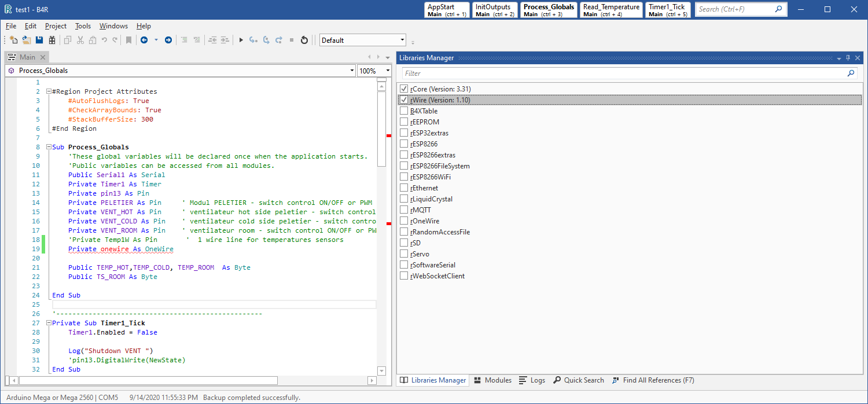Click the Navigate Backward arrow icon
868x404 pixels.
tap(144, 40)
